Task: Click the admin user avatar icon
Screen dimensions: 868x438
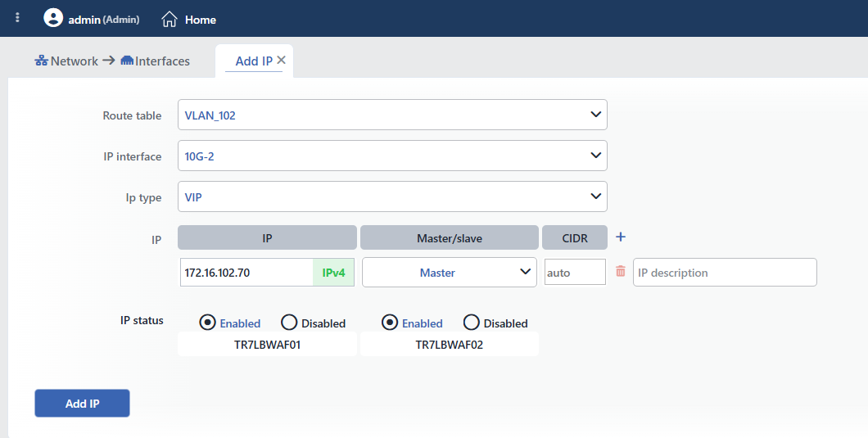Action: click(x=53, y=18)
